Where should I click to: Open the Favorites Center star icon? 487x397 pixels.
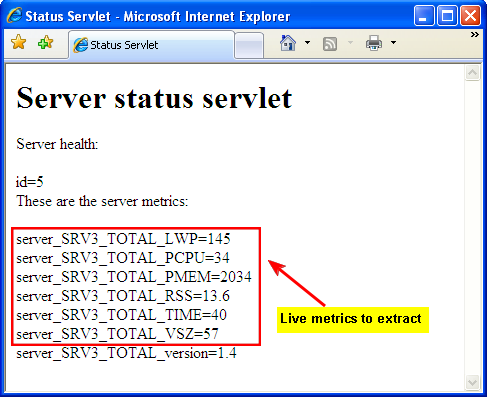(18, 42)
